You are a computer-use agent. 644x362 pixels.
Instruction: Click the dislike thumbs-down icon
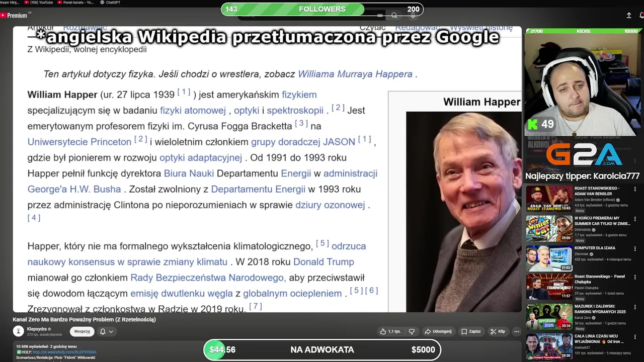[412, 331]
